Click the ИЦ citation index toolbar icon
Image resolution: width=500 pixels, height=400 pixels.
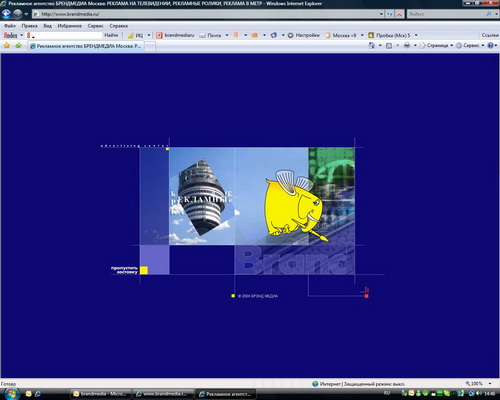point(135,35)
